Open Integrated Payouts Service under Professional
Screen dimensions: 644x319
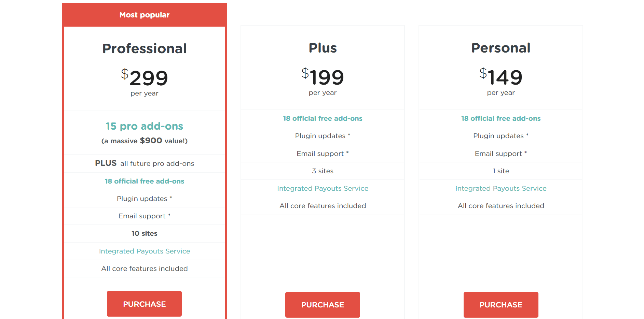[x=144, y=251]
